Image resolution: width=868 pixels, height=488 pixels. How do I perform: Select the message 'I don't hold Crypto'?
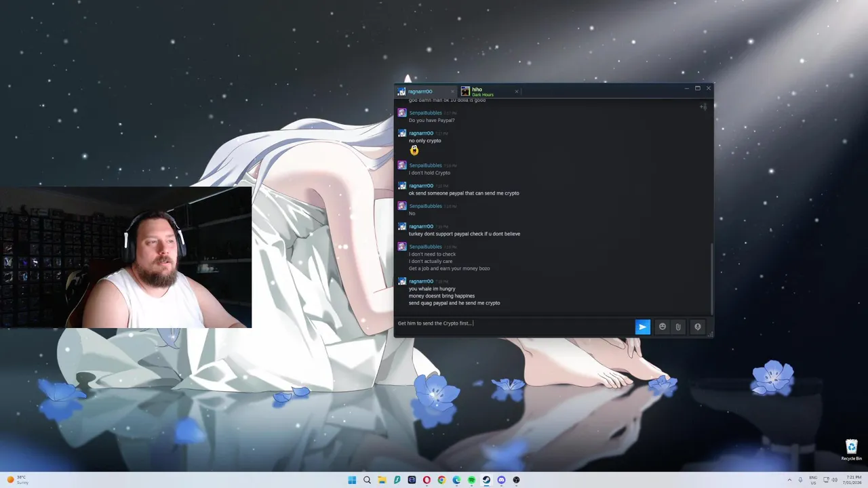point(429,173)
